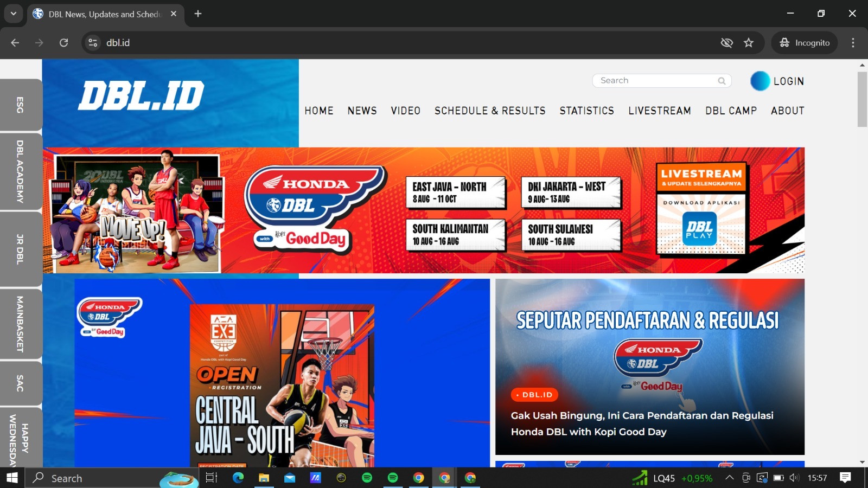Click the browser forward arrow

click(x=39, y=43)
